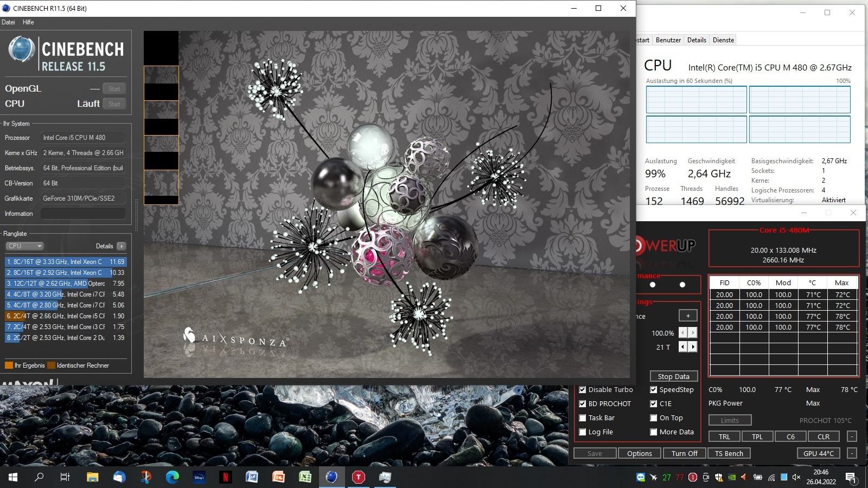Screen dimensions: 868x488
Task: Switch to Benutzer tab in Task Manager
Action: coord(668,40)
